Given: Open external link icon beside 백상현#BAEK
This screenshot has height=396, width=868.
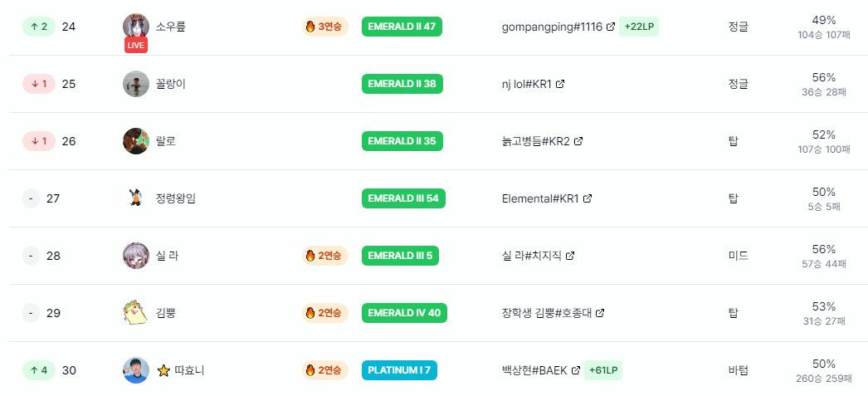Looking at the screenshot, I should (x=576, y=370).
